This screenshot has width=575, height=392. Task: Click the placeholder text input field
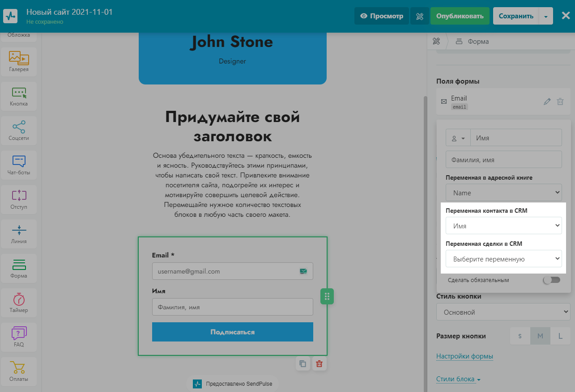503,160
